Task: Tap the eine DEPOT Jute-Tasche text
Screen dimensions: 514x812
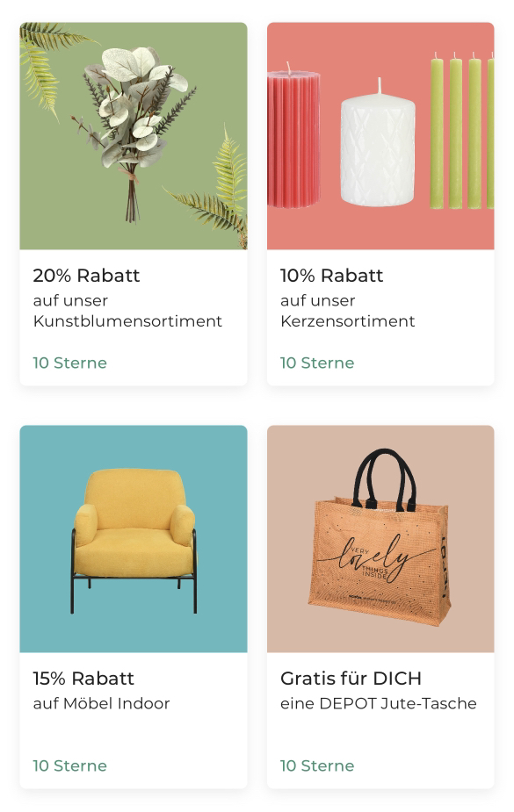Action: [378, 703]
